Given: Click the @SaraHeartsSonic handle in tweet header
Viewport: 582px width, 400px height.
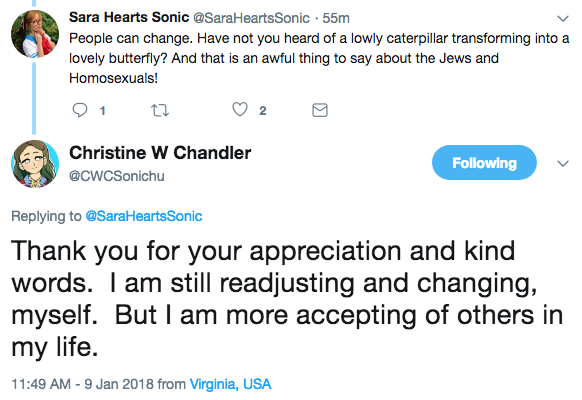Looking at the screenshot, I should click(251, 18).
